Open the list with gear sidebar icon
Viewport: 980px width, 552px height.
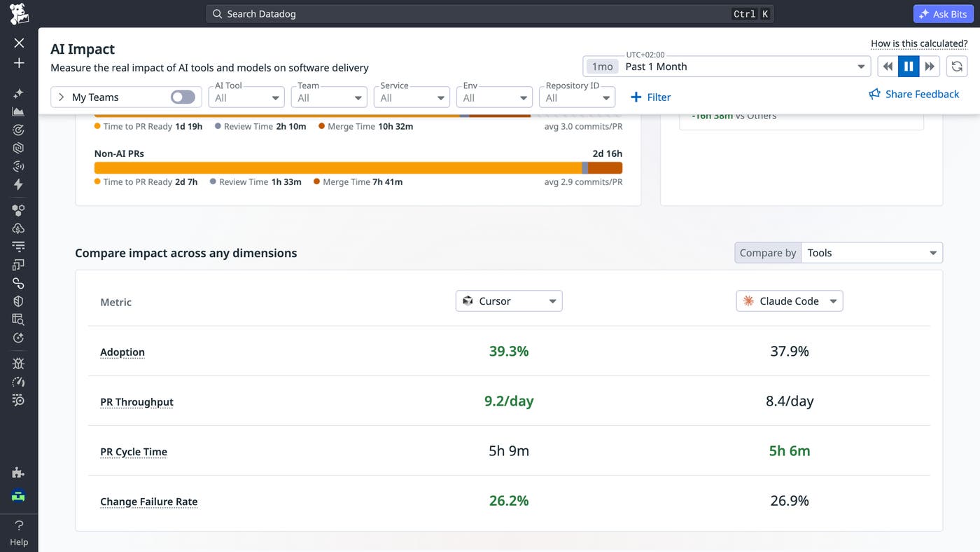[x=19, y=400]
